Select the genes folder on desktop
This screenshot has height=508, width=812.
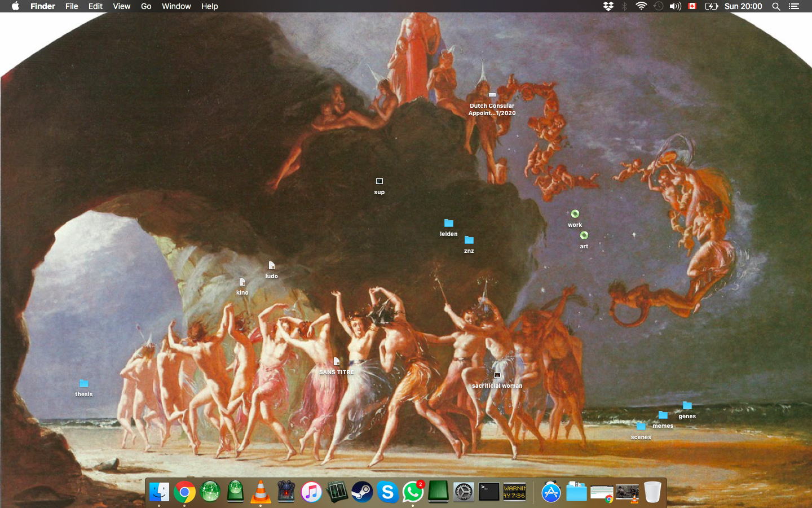coord(687,405)
